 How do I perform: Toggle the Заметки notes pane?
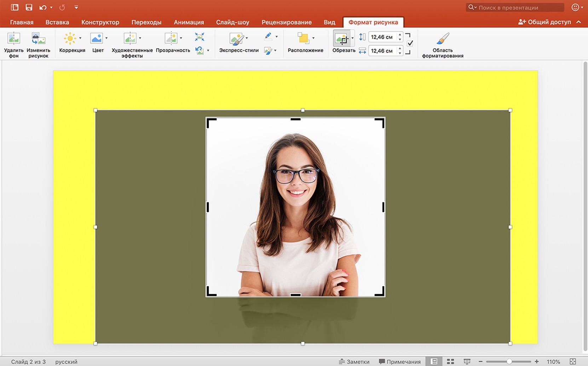pos(354,361)
